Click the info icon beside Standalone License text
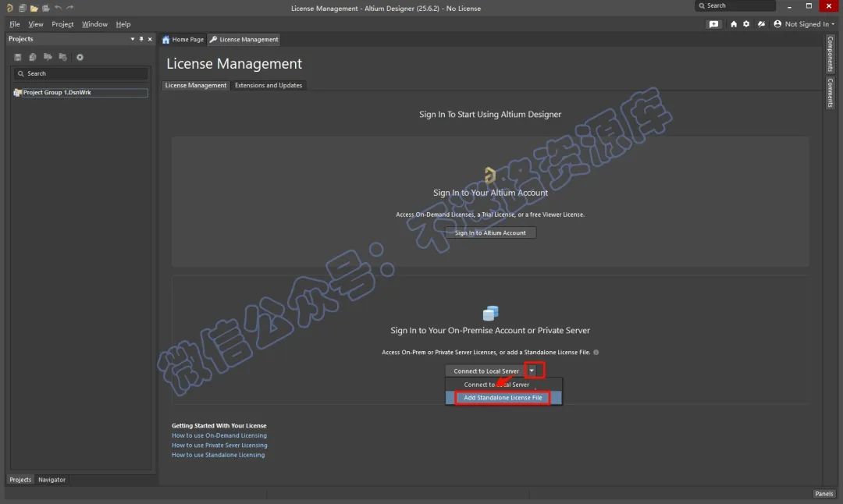Screen dimensions: 843x504 click(596, 353)
